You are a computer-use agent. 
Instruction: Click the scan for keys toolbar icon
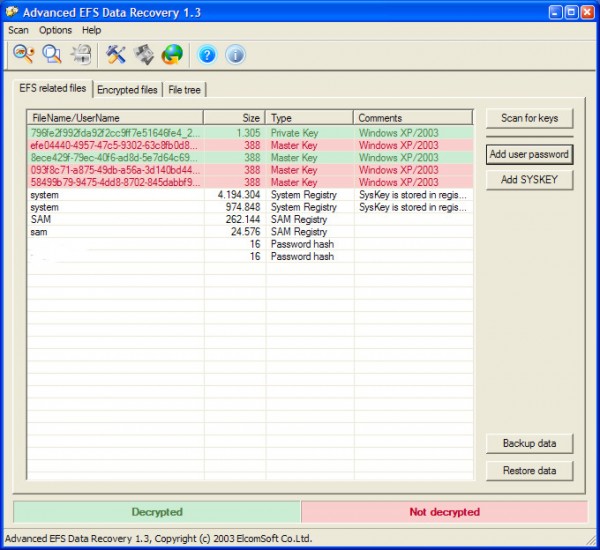pyautogui.click(x=22, y=55)
